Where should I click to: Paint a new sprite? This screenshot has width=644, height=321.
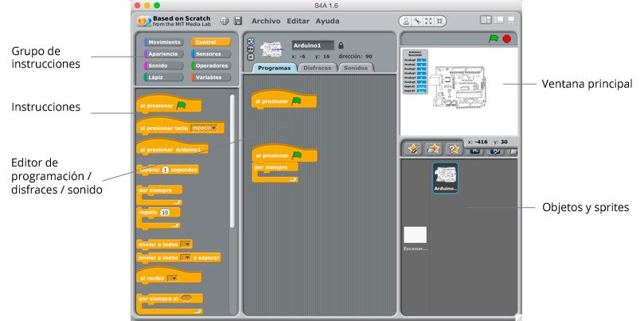click(x=414, y=149)
